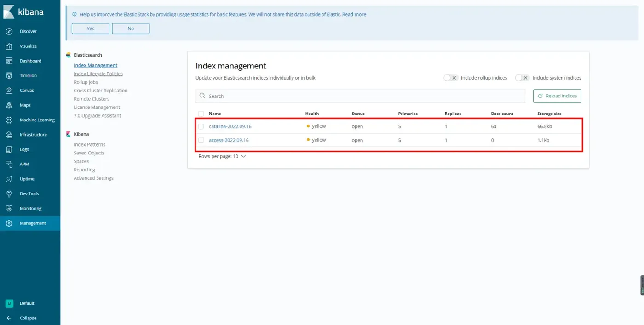Open Rollup Jobs section
Screen dimensions: 644x325
coord(86,82)
